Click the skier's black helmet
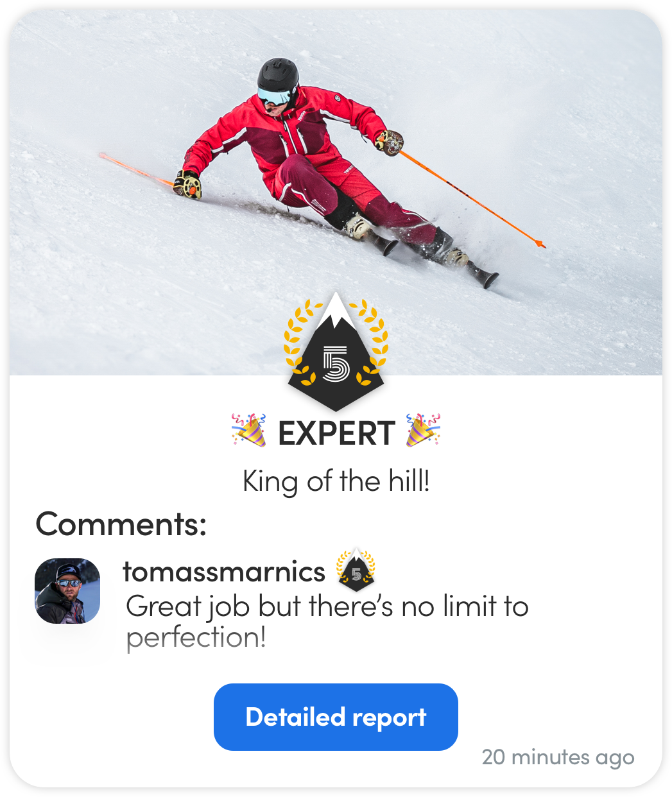This screenshot has width=672, height=797. pos(279,76)
